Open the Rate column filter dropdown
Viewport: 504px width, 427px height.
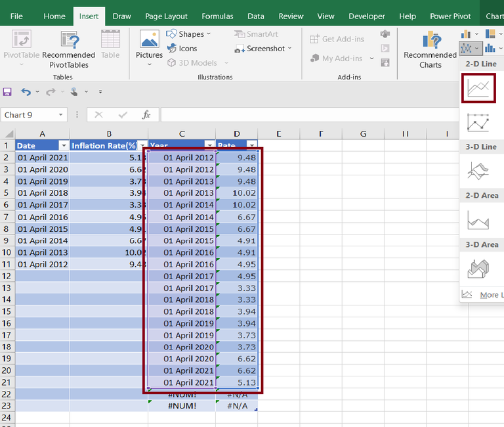click(252, 145)
